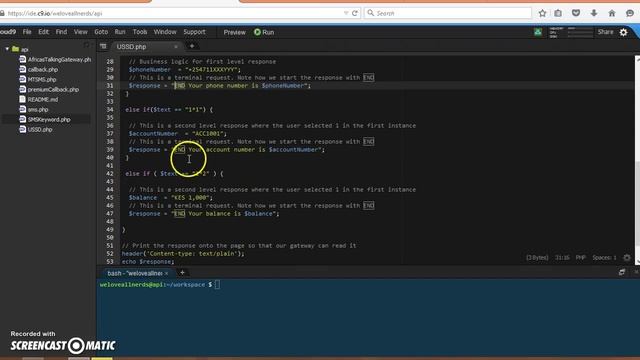Open the Memory CPU Disk stats panel

pos(571,32)
